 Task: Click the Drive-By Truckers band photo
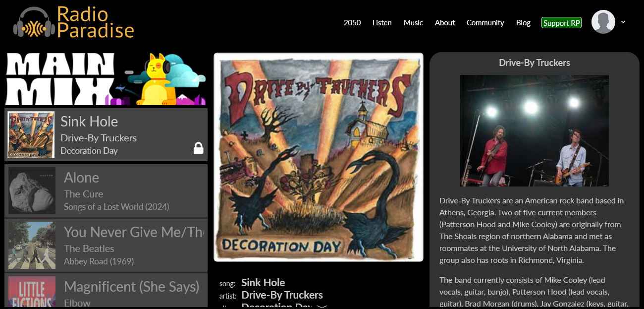pyautogui.click(x=535, y=130)
